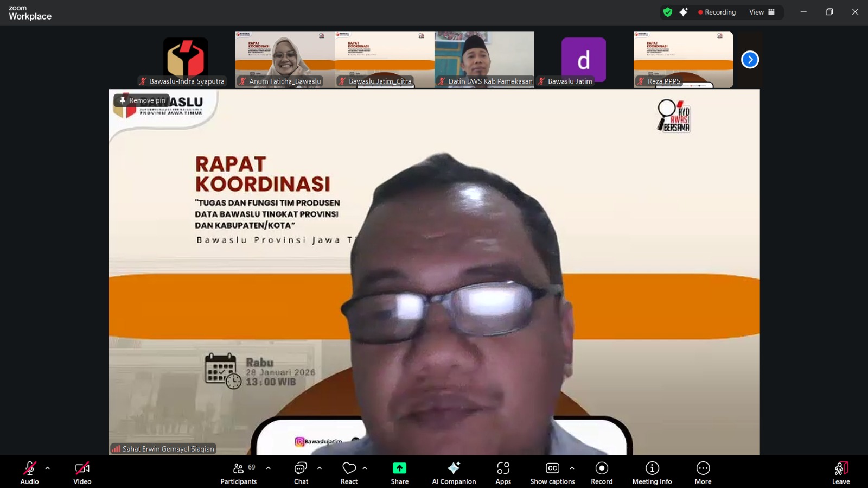The width and height of the screenshot is (868, 488).
Task: Click the green Share screen button
Action: point(399,472)
